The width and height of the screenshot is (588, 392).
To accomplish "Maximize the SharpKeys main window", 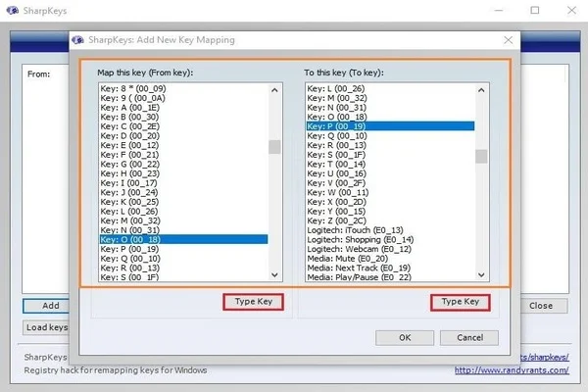I will click(x=535, y=10).
